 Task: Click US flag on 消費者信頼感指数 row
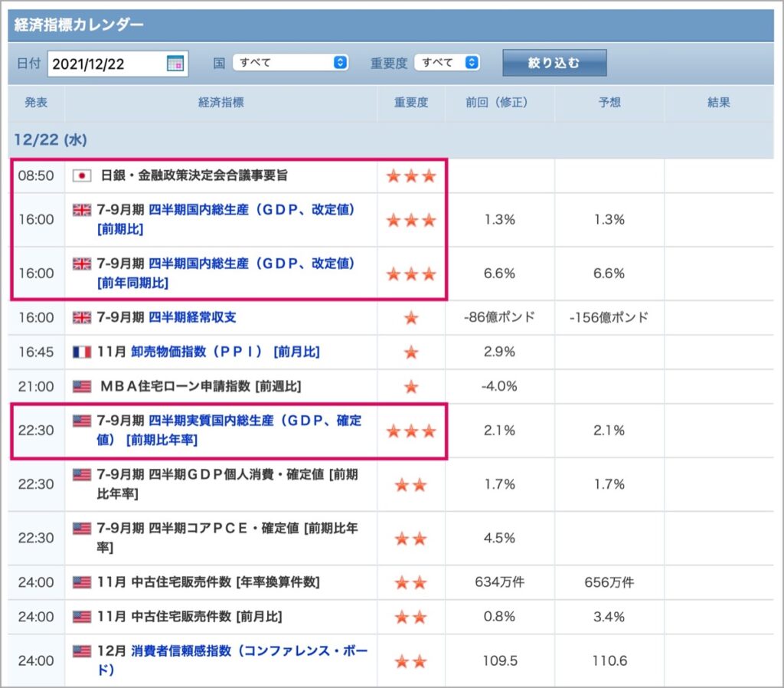click(x=81, y=650)
